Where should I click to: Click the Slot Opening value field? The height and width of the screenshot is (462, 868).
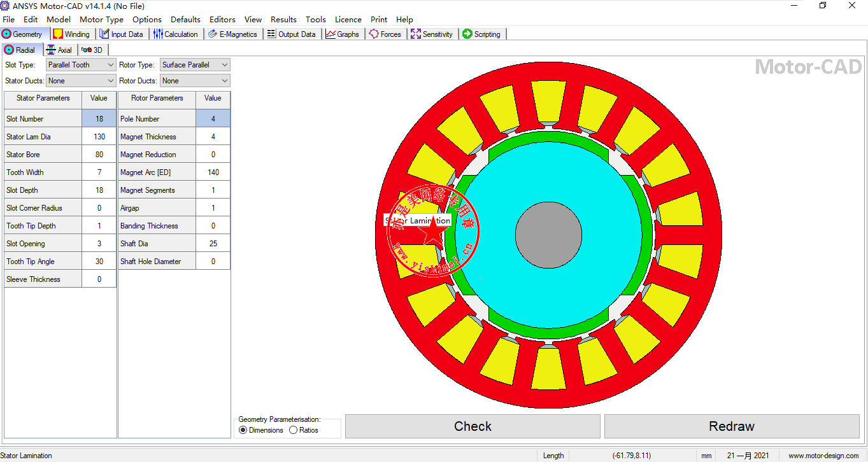(x=99, y=244)
